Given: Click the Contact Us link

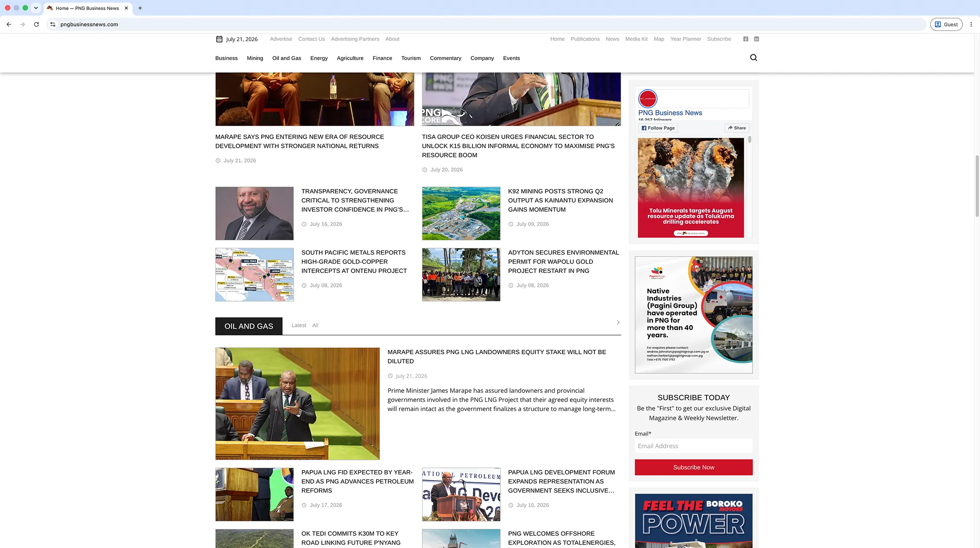Looking at the screenshot, I should pyautogui.click(x=312, y=39).
